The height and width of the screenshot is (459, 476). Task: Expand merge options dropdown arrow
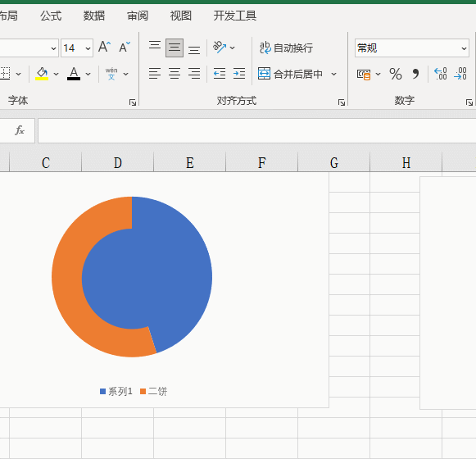(x=333, y=74)
